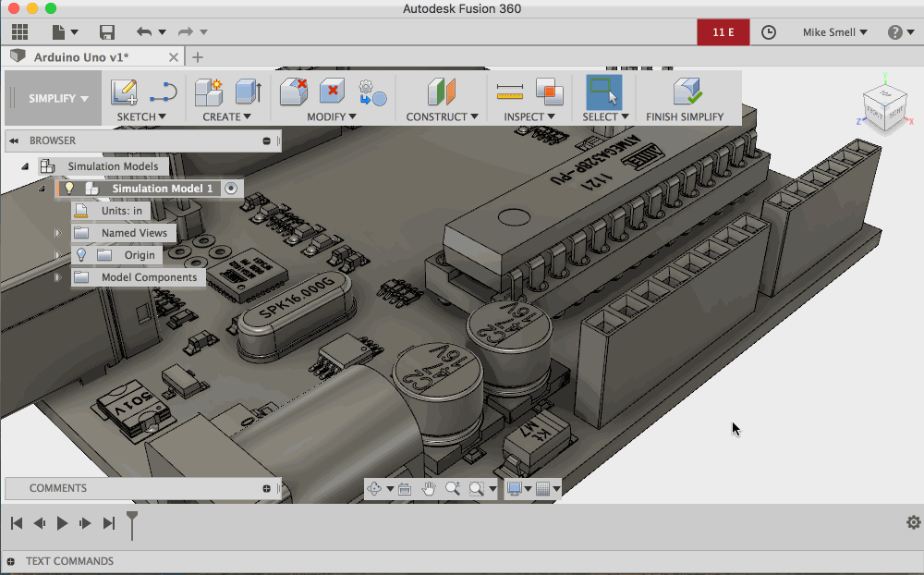Switch to the Arduino Uno v1 tab
The width and height of the screenshot is (924, 575).
tap(81, 57)
